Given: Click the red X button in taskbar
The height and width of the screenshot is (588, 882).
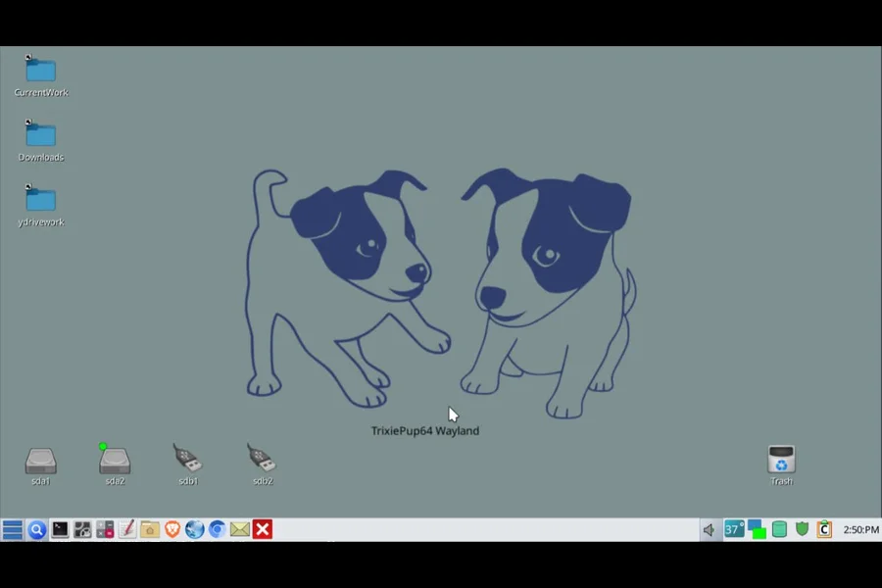Looking at the screenshot, I should click(262, 529).
